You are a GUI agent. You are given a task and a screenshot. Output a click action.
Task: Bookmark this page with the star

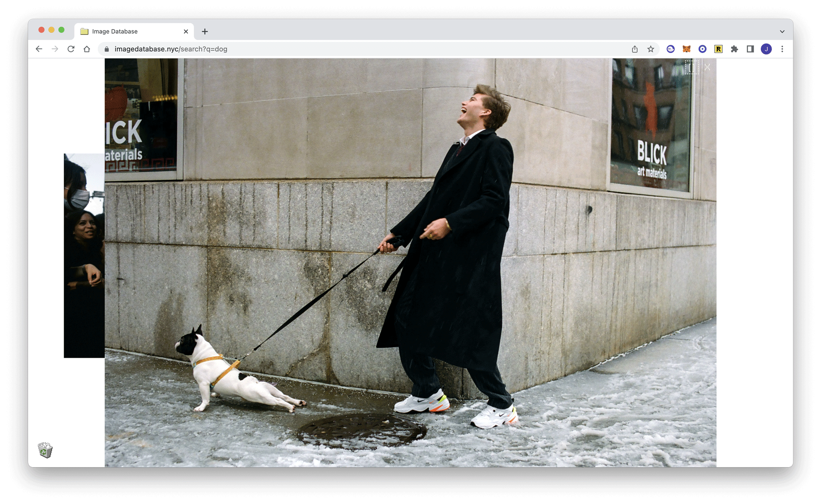651,49
